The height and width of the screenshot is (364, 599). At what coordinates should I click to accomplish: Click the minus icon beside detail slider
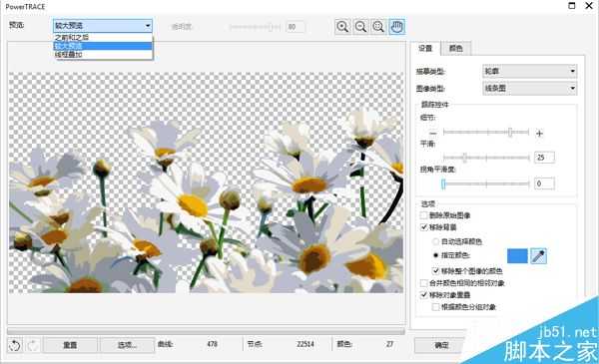[433, 134]
